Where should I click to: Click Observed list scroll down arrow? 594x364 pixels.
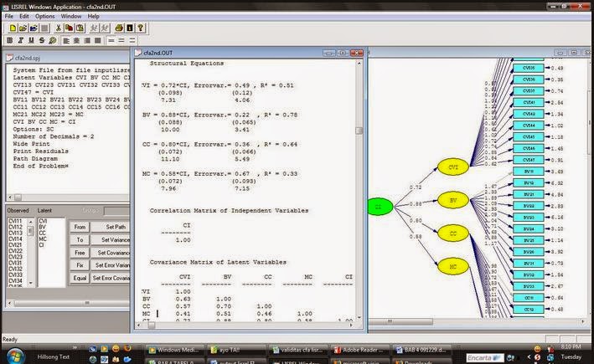point(31,283)
